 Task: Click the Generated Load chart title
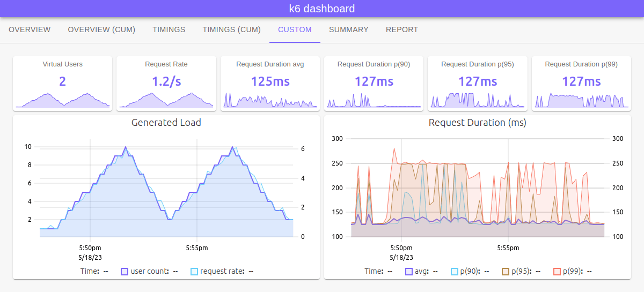click(166, 123)
